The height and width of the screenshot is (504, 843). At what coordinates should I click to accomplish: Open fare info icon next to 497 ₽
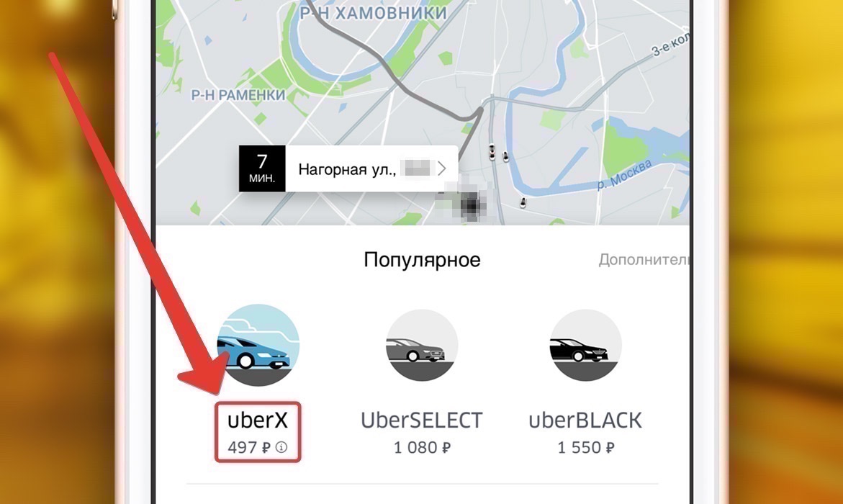point(281,447)
